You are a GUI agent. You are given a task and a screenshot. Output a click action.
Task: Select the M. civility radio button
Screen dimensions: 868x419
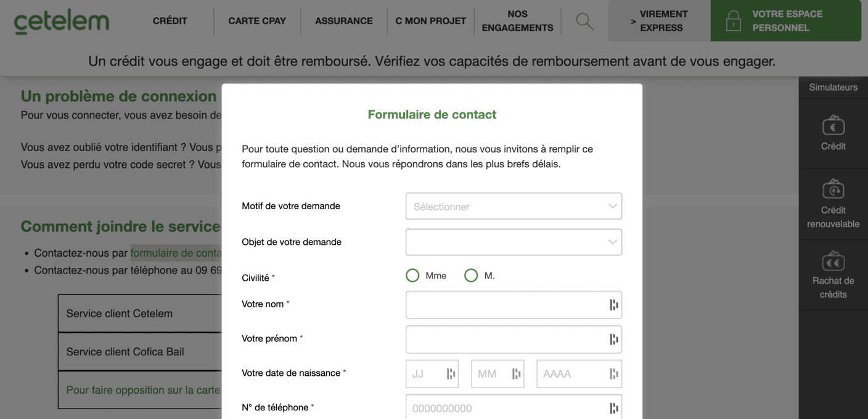click(x=471, y=275)
